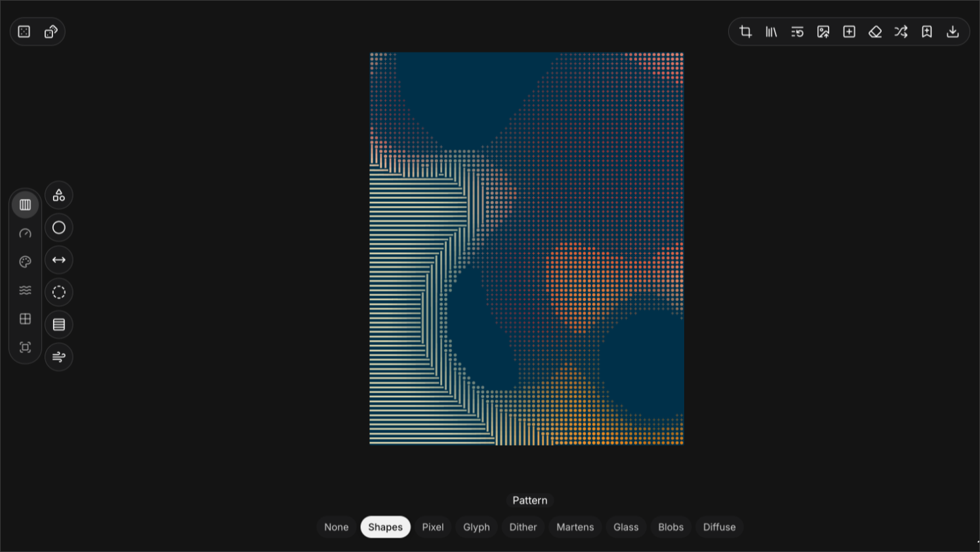Viewport: 980px width, 552px height.
Task: Select the None pattern option
Action: (337, 527)
